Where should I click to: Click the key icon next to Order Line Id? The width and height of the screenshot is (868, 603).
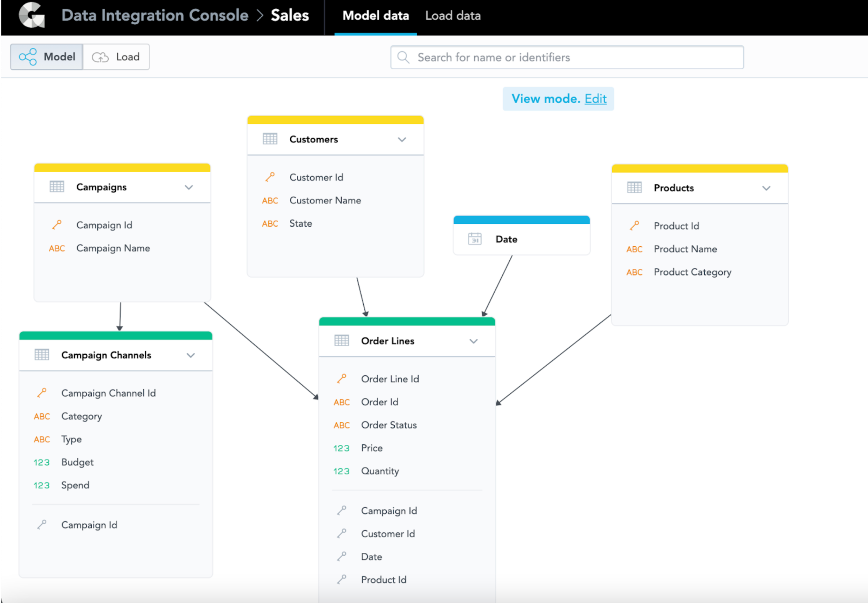pos(342,378)
